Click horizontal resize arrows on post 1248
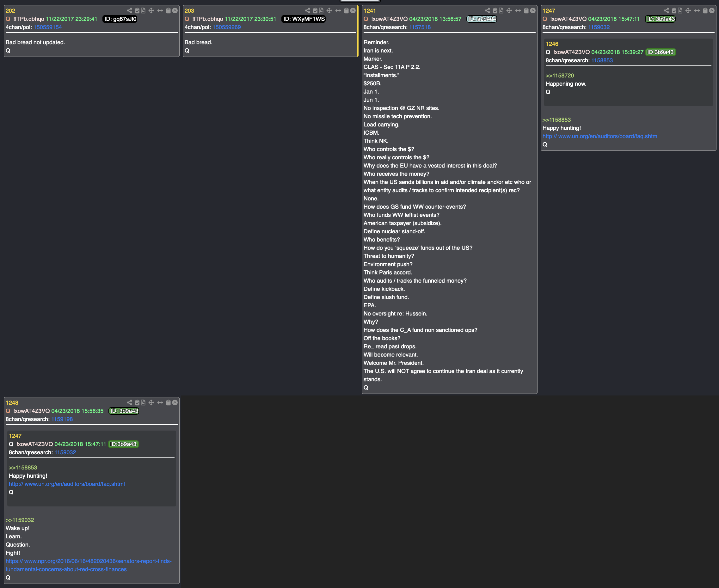The image size is (719, 588). [160, 402]
